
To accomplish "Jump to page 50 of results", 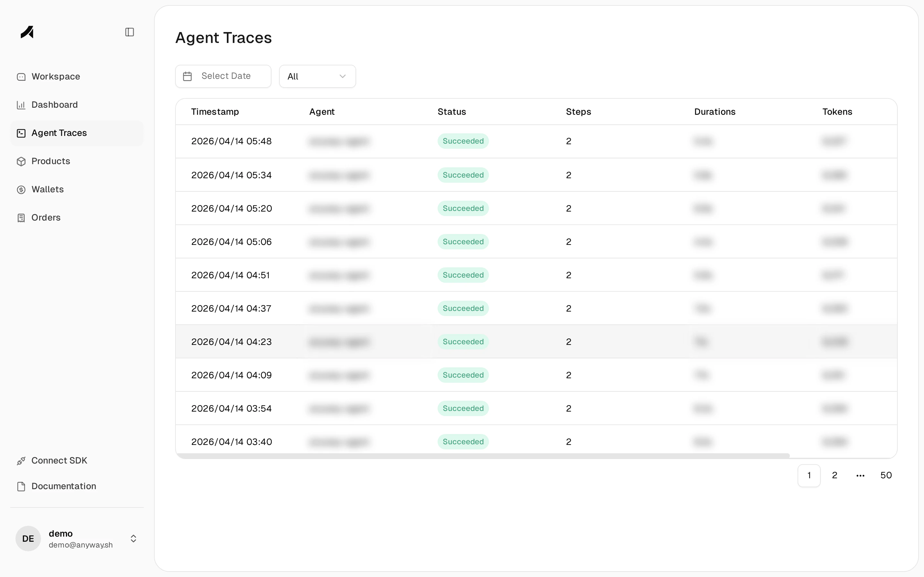I will [886, 475].
